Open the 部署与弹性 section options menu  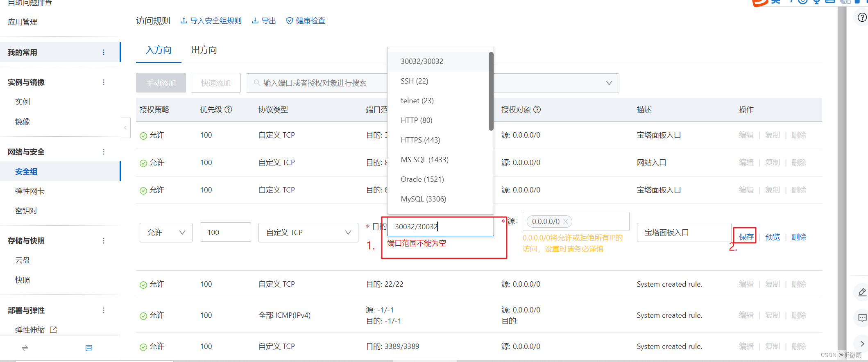pyautogui.click(x=103, y=310)
